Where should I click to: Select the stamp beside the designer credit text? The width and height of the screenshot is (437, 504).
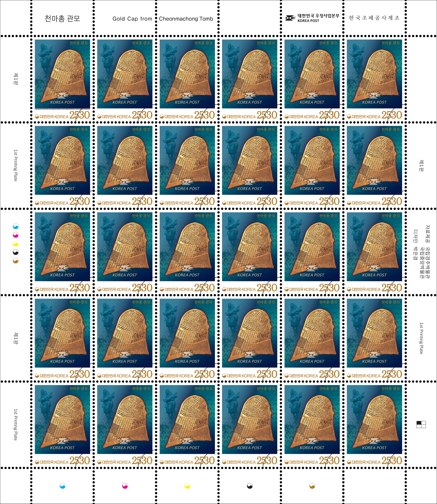(x=375, y=252)
